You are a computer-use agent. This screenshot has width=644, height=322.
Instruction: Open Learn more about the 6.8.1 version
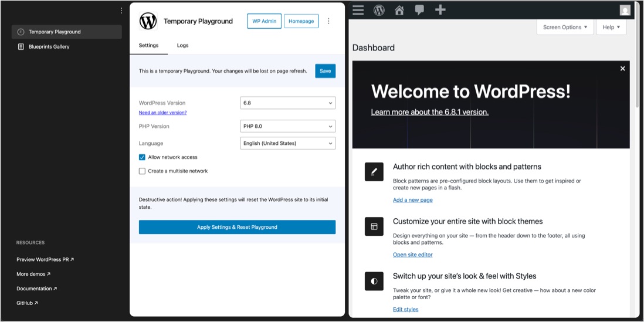(x=429, y=112)
